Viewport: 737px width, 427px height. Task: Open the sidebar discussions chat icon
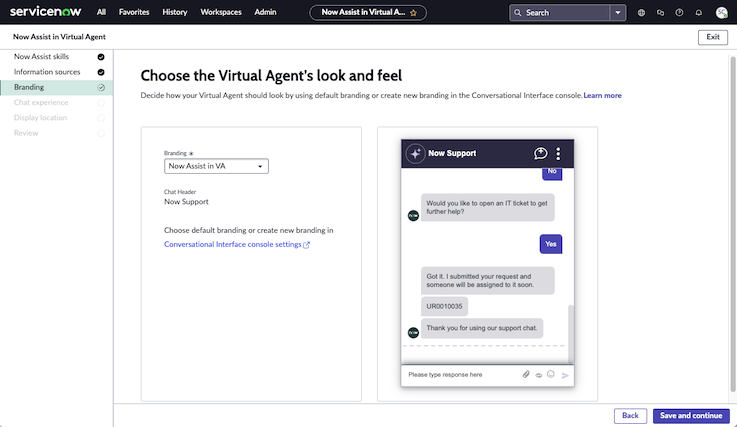660,13
